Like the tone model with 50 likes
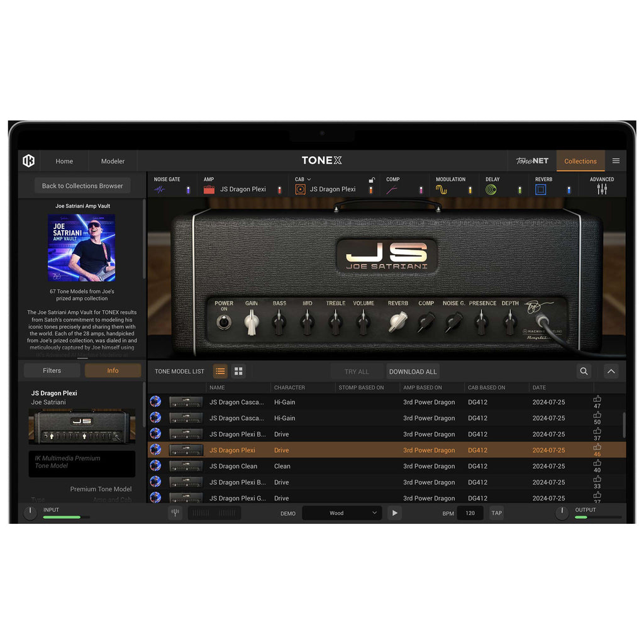The height and width of the screenshot is (644, 644). tap(597, 415)
